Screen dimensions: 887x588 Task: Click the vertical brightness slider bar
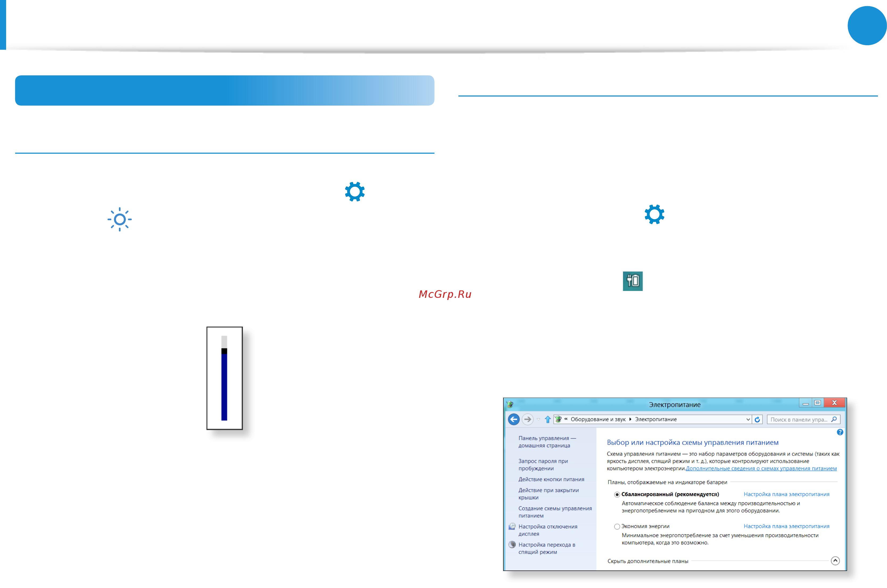224,378
